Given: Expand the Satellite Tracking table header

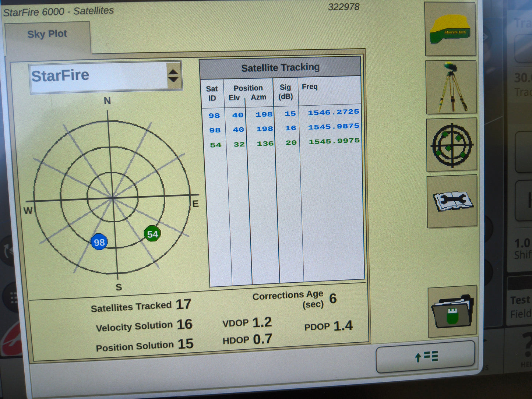Looking at the screenshot, I should pos(281,67).
